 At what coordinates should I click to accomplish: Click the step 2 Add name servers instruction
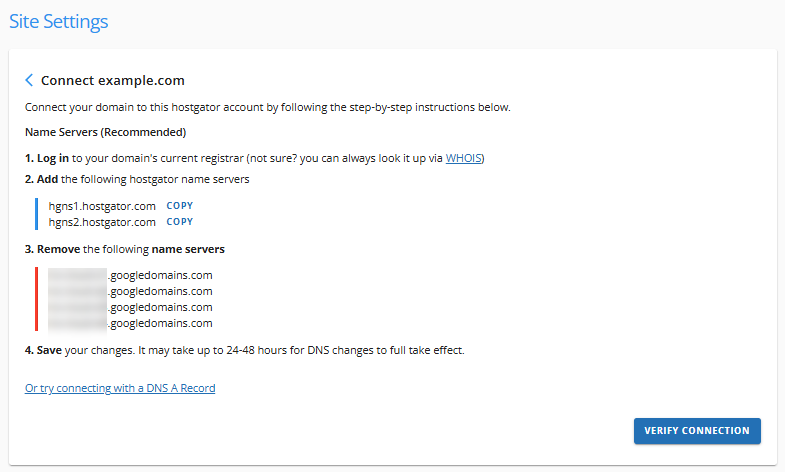tap(137, 179)
